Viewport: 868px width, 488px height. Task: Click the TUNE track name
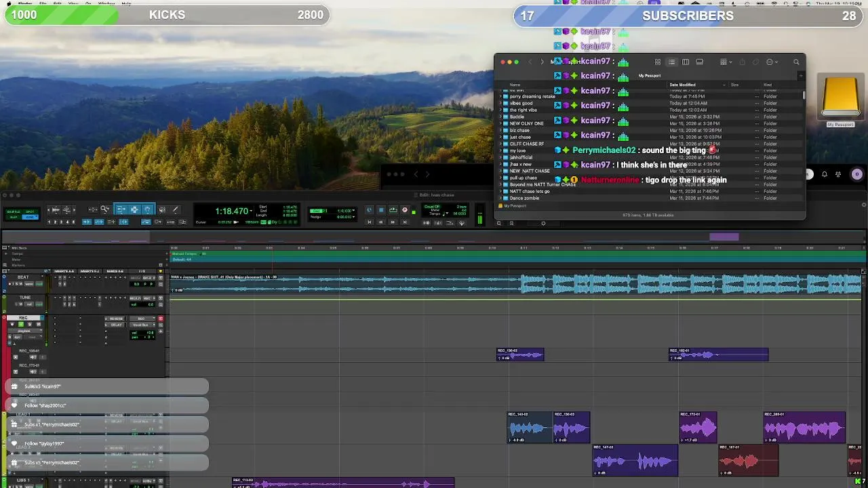pyautogui.click(x=25, y=298)
